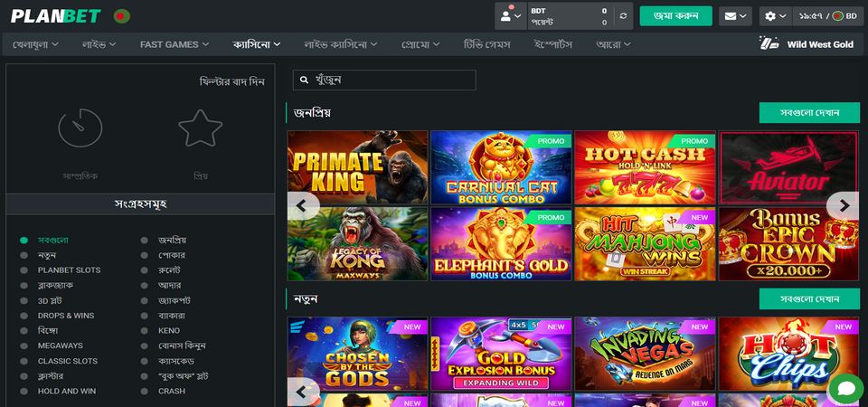Select the MEGAWAYS collection filter

60,345
